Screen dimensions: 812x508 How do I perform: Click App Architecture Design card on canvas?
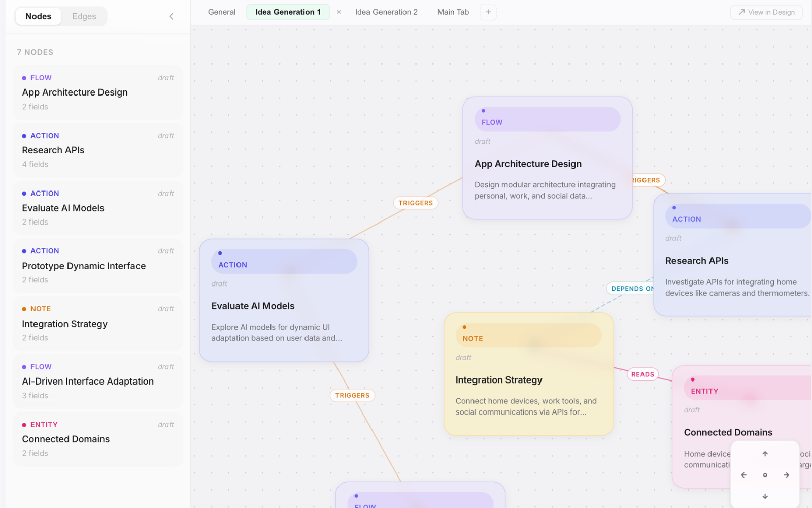click(x=547, y=158)
